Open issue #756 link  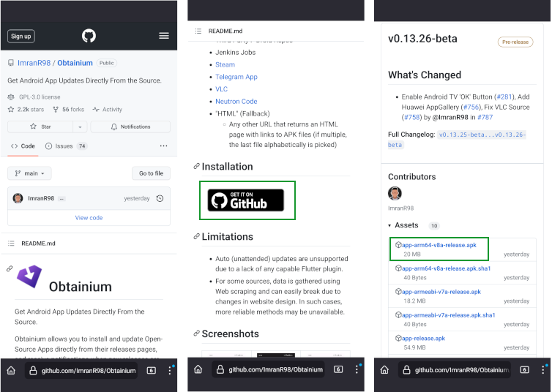point(471,108)
